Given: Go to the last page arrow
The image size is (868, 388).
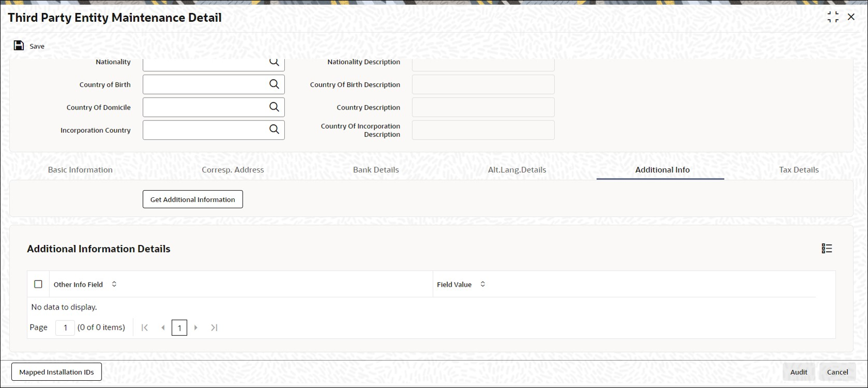Looking at the screenshot, I should [214, 328].
